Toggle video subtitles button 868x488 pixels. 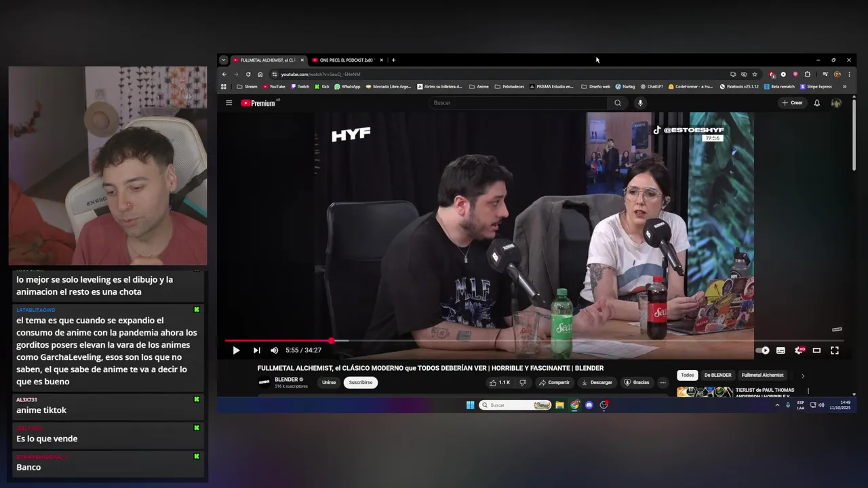781,350
